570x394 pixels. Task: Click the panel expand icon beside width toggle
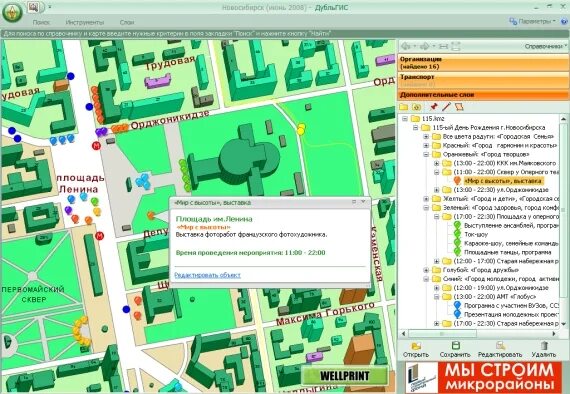(x=456, y=46)
